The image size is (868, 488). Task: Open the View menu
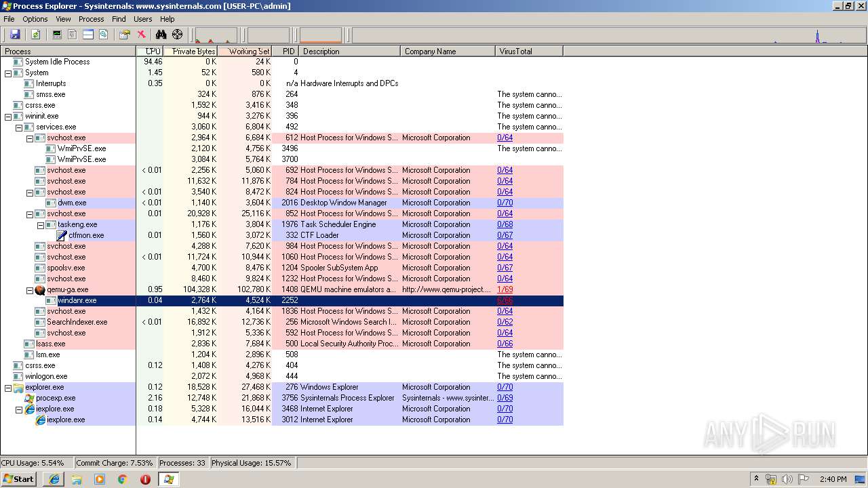[63, 19]
